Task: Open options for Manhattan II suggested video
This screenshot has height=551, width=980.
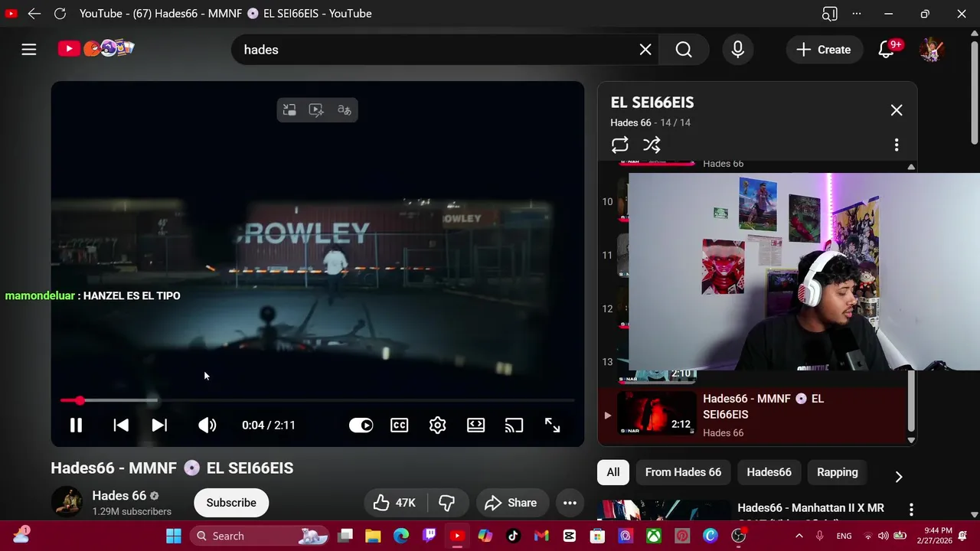Action: (x=911, y=509)
